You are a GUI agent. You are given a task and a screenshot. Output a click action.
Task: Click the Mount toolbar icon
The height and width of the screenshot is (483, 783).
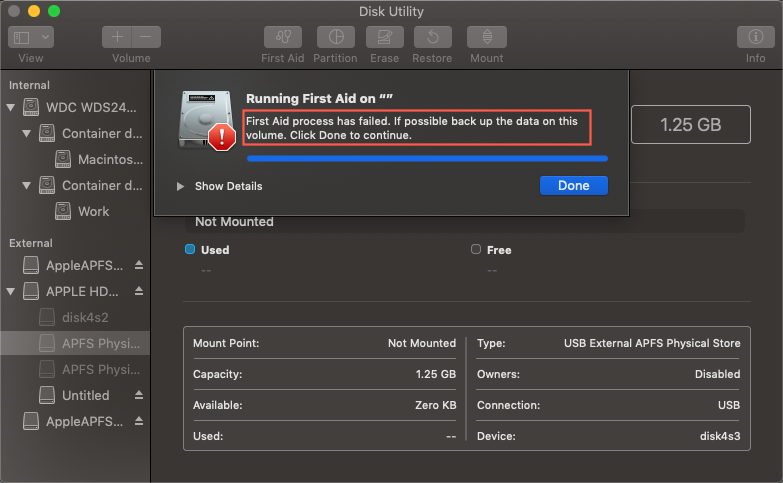(x=486, y=38)
